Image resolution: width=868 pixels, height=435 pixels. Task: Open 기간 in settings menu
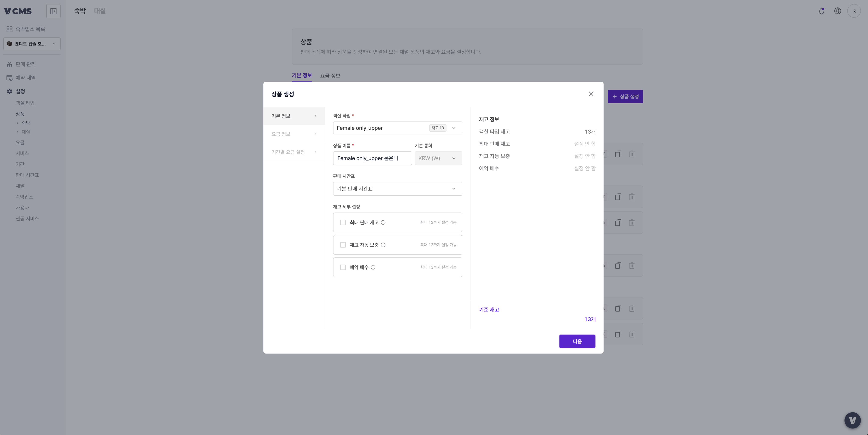pos(20,164)
